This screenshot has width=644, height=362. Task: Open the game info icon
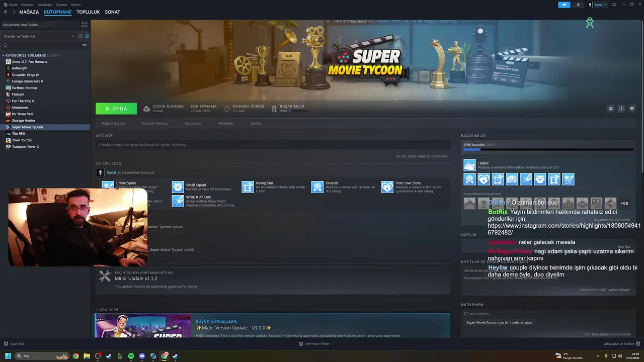point(621,109)
